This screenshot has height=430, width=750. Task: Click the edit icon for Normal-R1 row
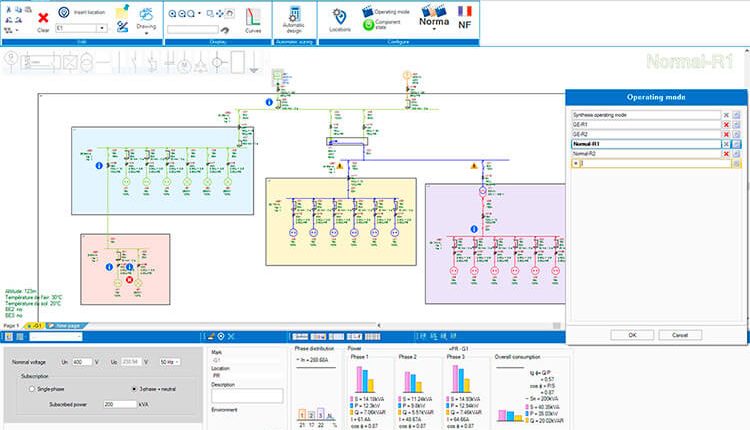[x=737, y=144]
